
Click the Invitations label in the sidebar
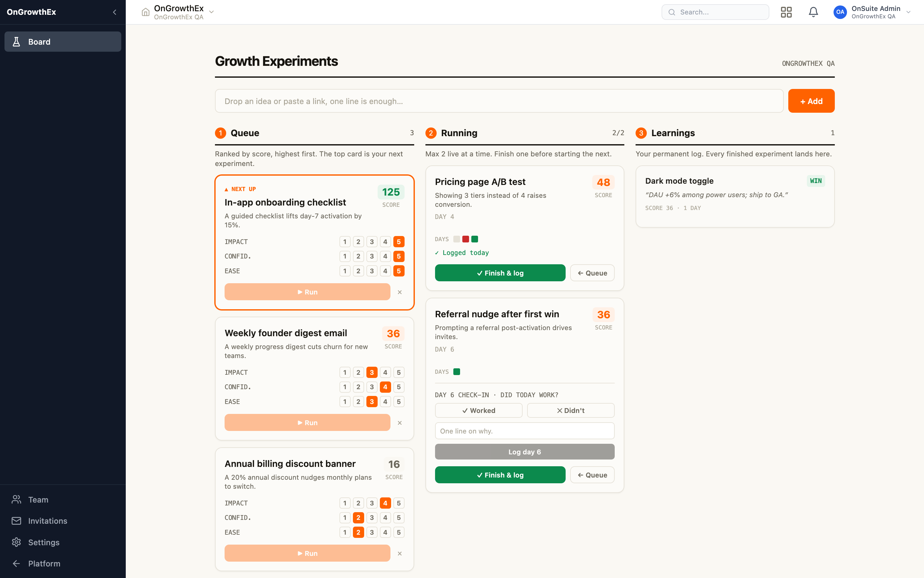pyautogui.click(x=48, y=521)
